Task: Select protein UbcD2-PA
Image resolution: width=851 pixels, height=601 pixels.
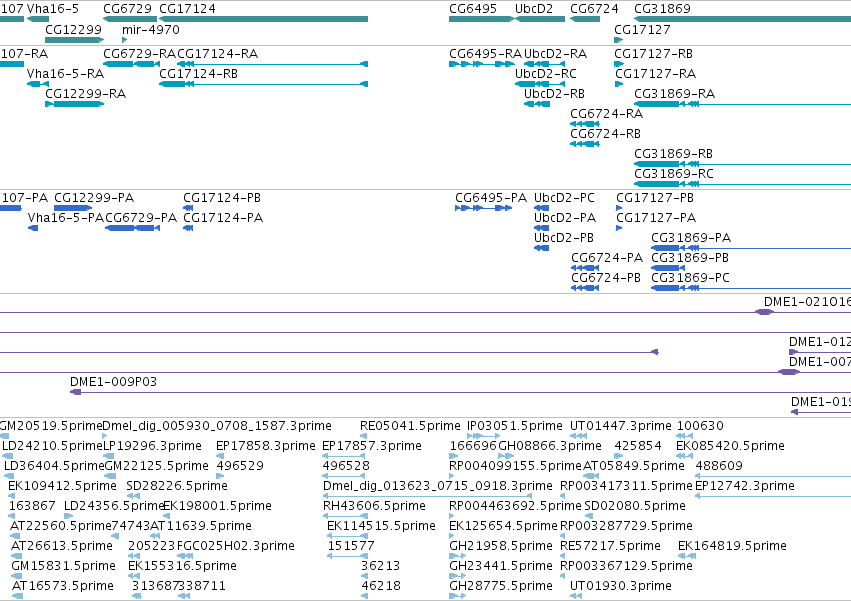Action: 542,228
